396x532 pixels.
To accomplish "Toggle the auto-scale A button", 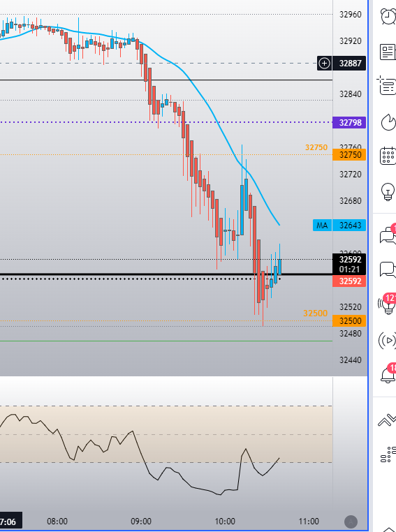I will tap(351, 521).
